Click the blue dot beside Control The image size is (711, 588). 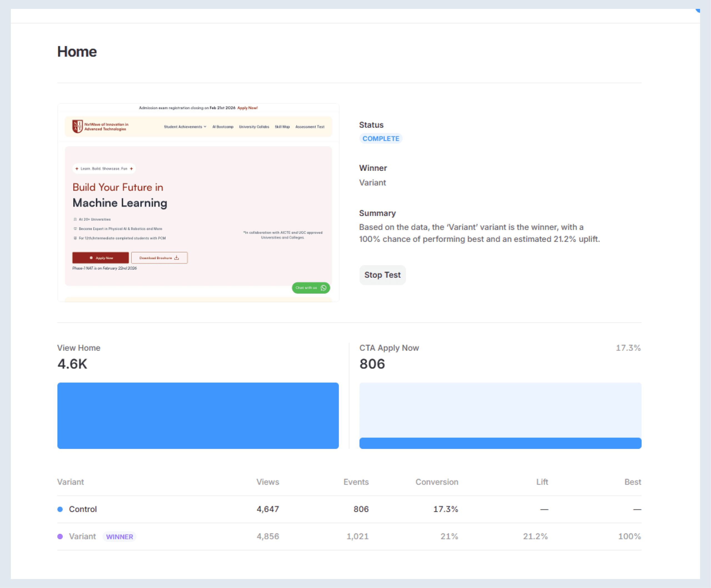(x=60, y=509)
